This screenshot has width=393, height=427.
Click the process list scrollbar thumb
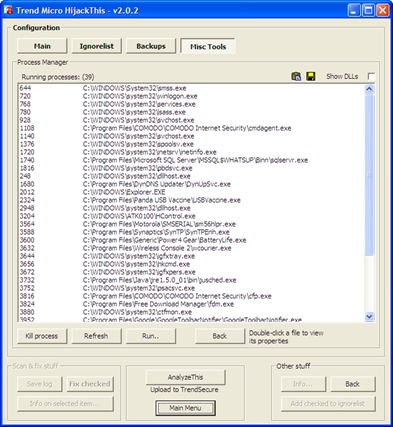[x=369, y=175]
